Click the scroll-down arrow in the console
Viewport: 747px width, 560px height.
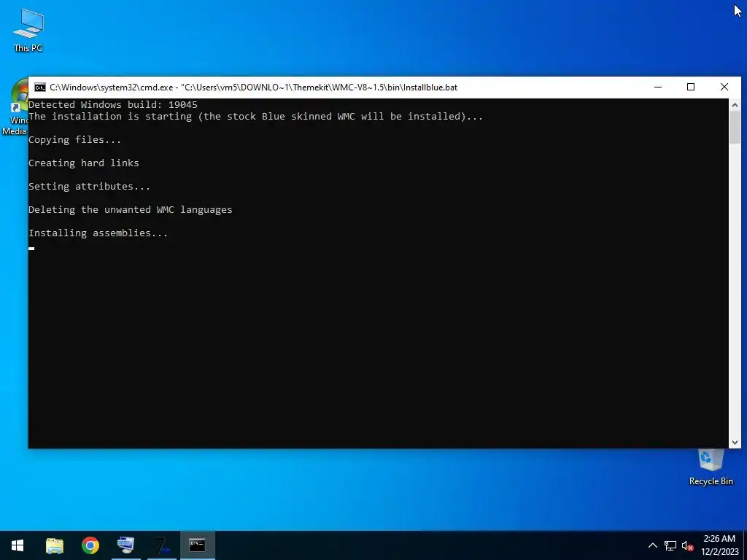click(x=735, y=443)
